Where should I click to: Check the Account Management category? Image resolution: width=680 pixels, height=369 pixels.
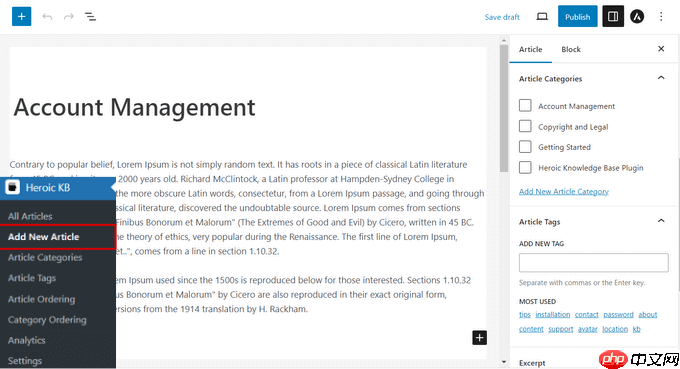coord(525,105)
